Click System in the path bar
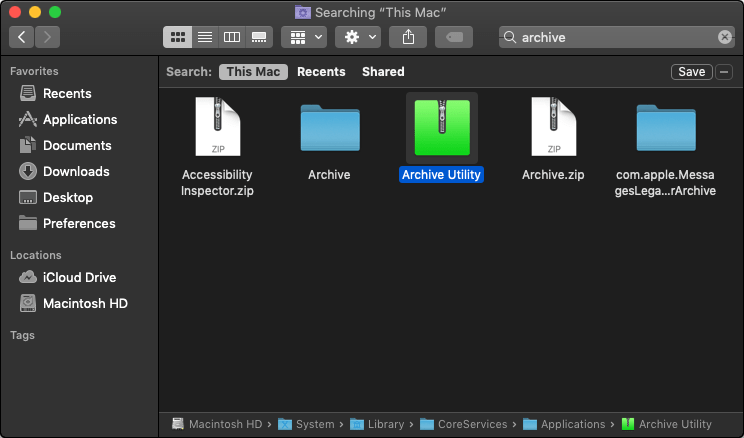The width and height of the screenshot is (744, 438). (306, 424)
